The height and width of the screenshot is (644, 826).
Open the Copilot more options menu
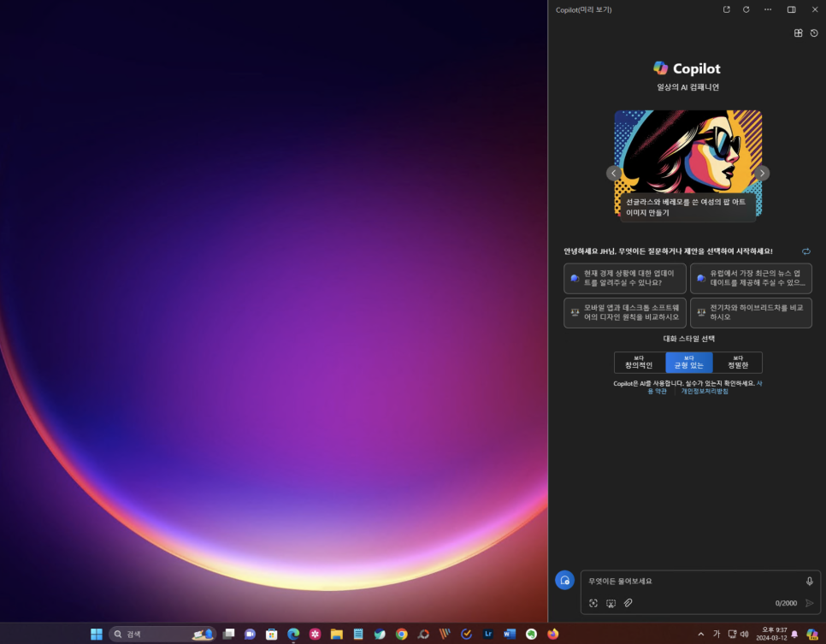[768, 9]
